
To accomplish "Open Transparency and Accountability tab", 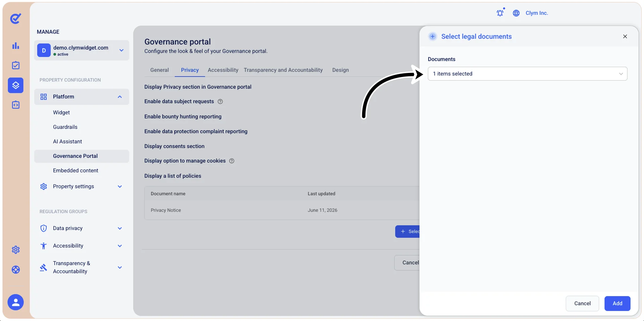I will 283,70.
